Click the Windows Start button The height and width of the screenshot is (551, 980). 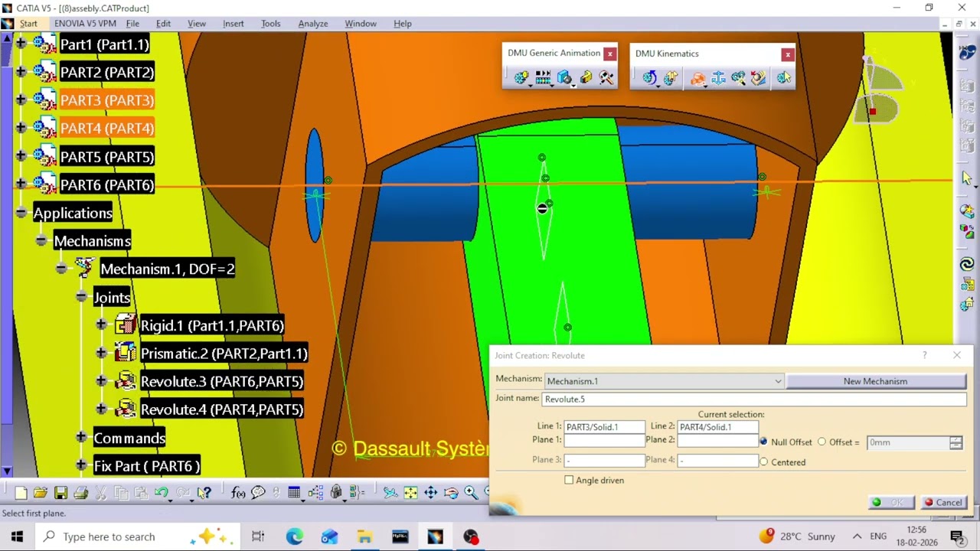pyautogui.click(x=17, y=536)
